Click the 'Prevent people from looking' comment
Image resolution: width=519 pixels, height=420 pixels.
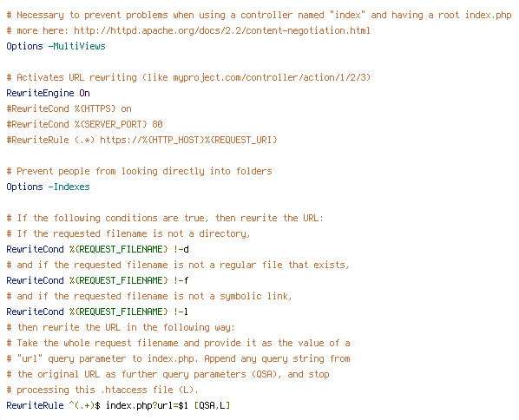[x=139, y=171]
